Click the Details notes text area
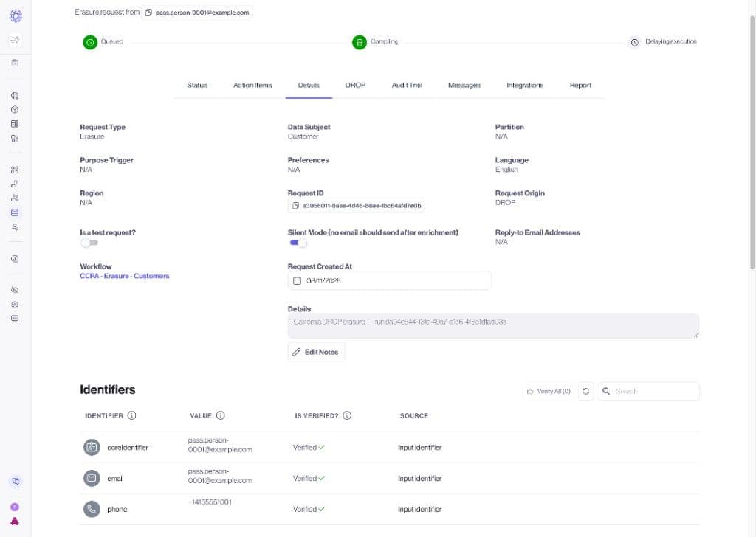Image resolution: width=756 pixels, height=537 pixels. [x=493, y=326]
